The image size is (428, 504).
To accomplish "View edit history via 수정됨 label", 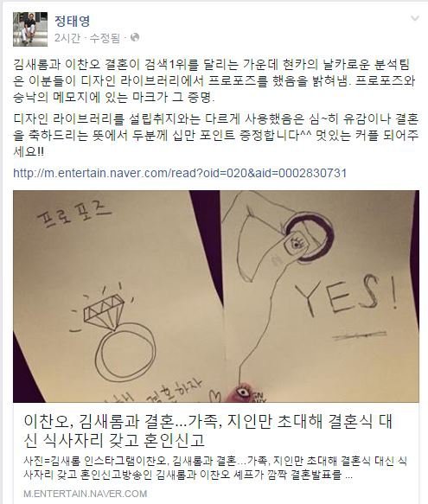I will pos(105,38).
